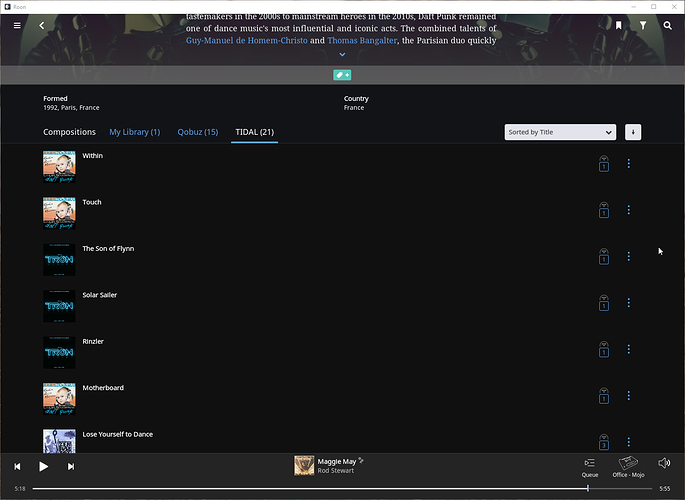This screenshot has width=685, height=500.
Task: Select the Office - Mojo zone
Action: pos(628,467)
